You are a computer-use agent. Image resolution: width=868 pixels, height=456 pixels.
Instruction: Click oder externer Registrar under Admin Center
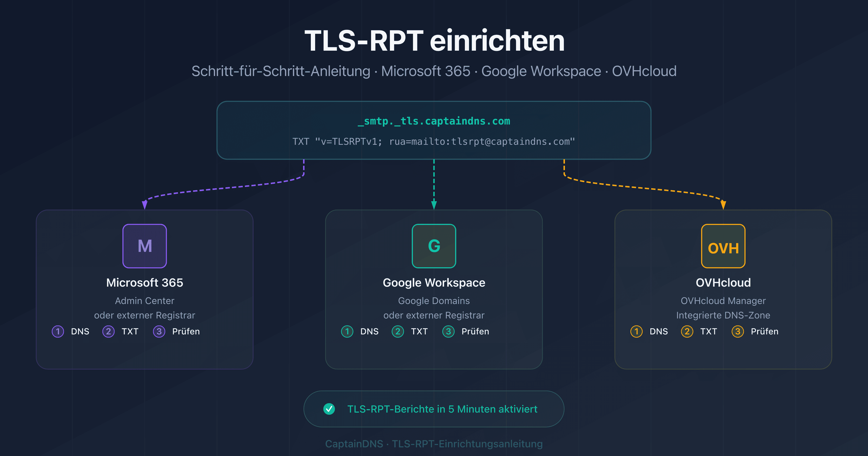click(145, 315)
